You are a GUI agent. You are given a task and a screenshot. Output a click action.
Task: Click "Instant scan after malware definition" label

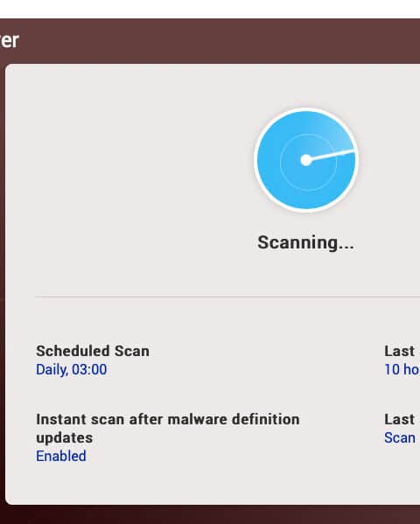[167, 419]
